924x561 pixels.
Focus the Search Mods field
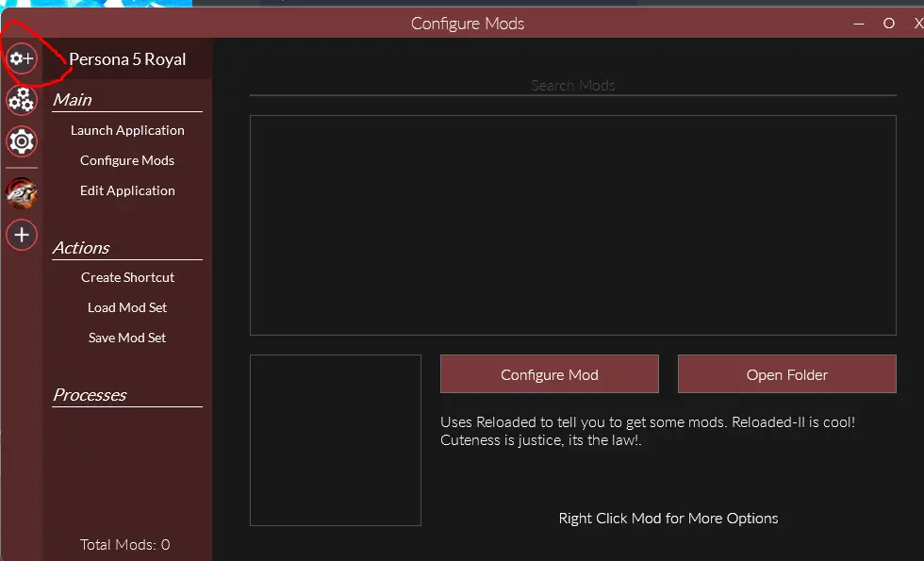[x=573, y=86]
